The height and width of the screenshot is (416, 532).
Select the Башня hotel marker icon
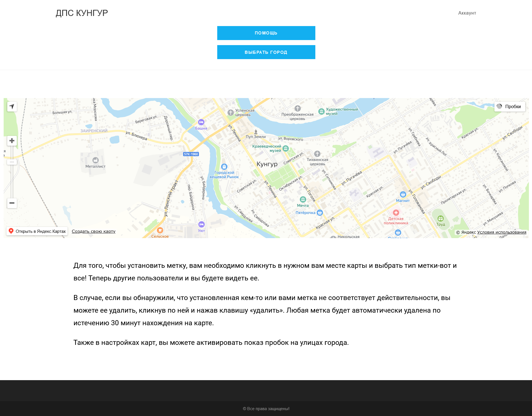click(201, 122)
